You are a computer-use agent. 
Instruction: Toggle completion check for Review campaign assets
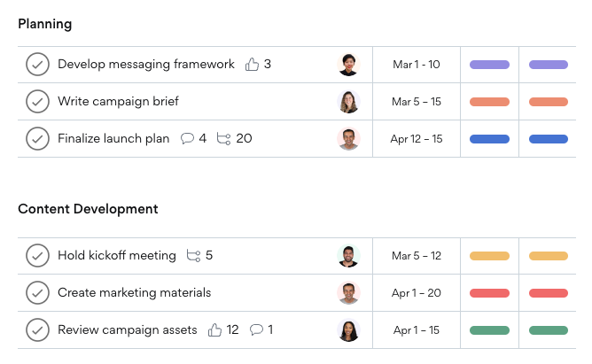[x=37, y=330]
